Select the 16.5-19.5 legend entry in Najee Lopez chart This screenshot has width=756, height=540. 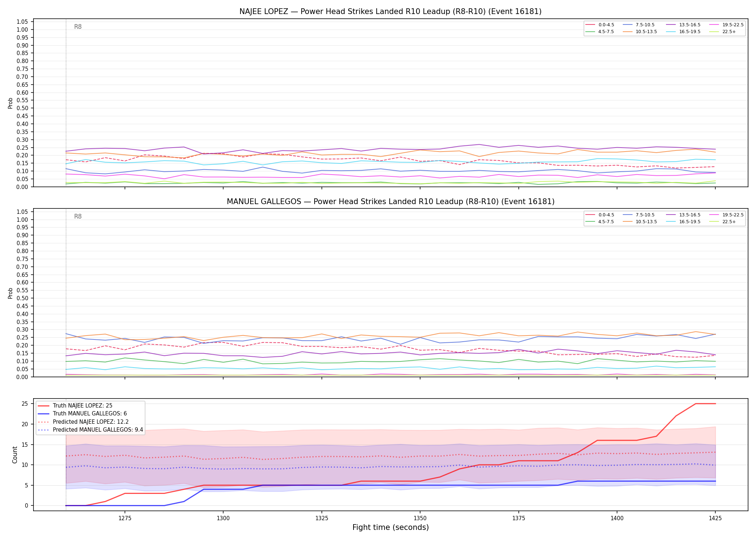[683, 32]
